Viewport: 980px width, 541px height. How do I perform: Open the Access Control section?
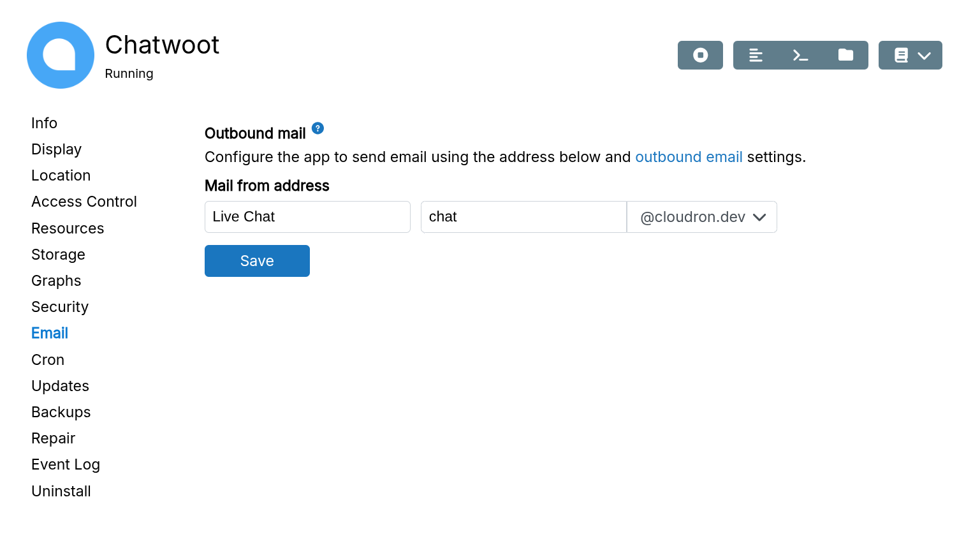click(84, 202)
